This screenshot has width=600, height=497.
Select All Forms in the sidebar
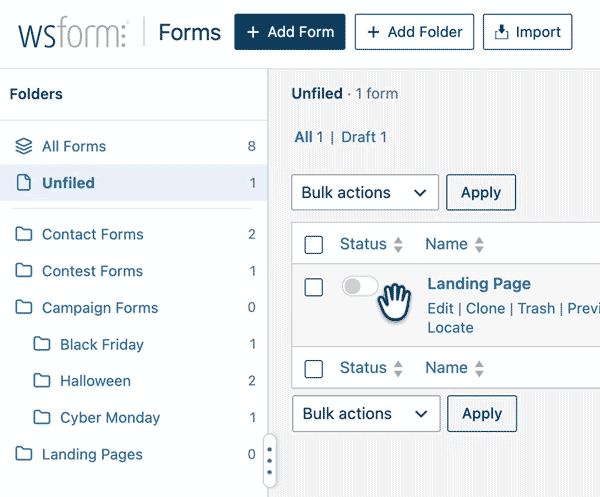[133, 146]
